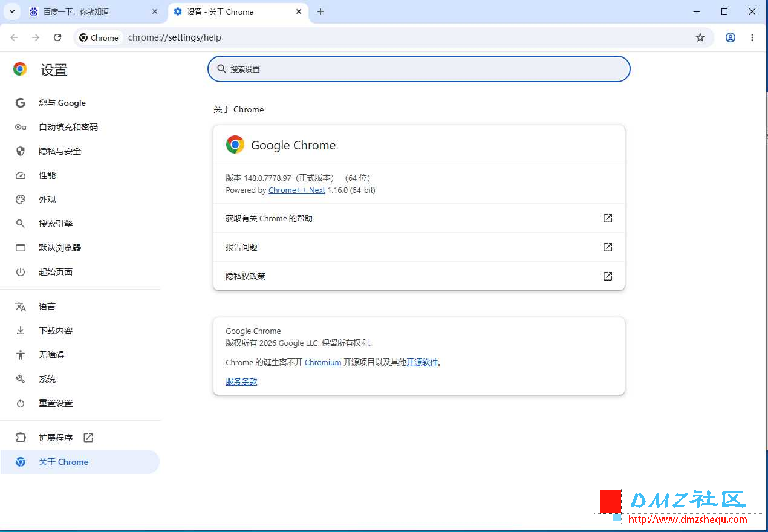Click the version text 版本 148.0.7778.97
768x532 pixels.
click(x=258, y=178)
